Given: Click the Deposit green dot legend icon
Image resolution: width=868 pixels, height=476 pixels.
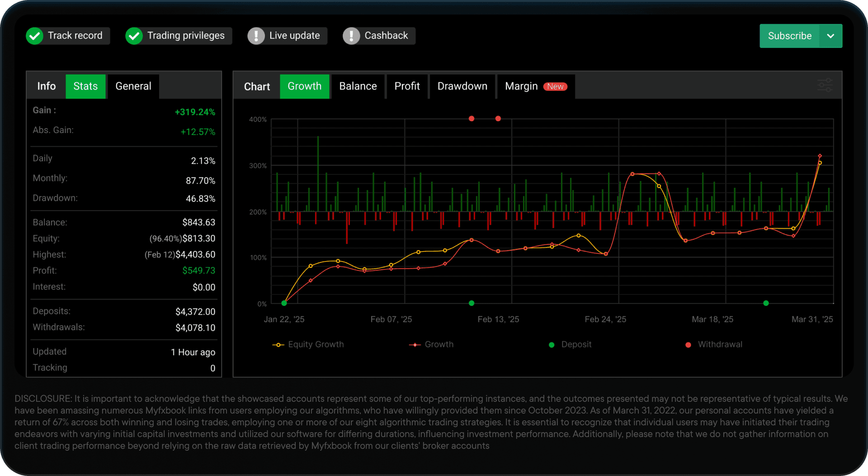Looking at the screenshot, I should coord(552,345).
